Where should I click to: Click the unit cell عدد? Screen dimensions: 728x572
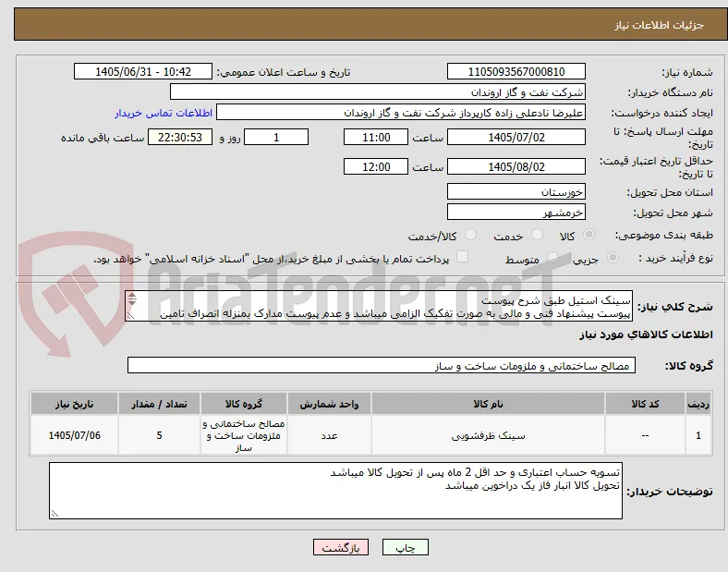[x=329, y=435]
